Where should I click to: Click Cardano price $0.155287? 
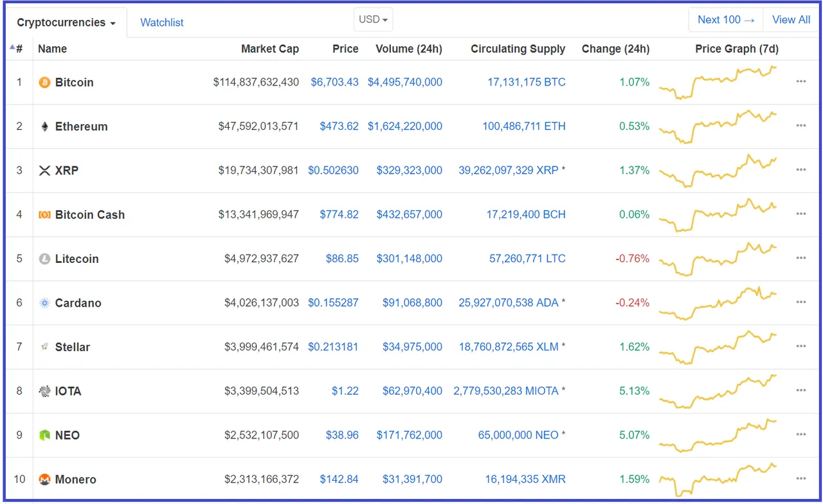click(334, 303)
